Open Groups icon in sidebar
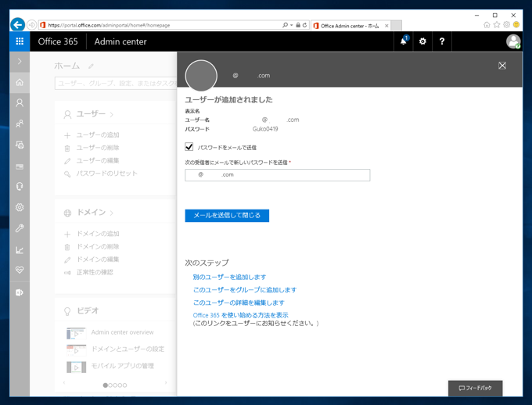 point(20,124)
